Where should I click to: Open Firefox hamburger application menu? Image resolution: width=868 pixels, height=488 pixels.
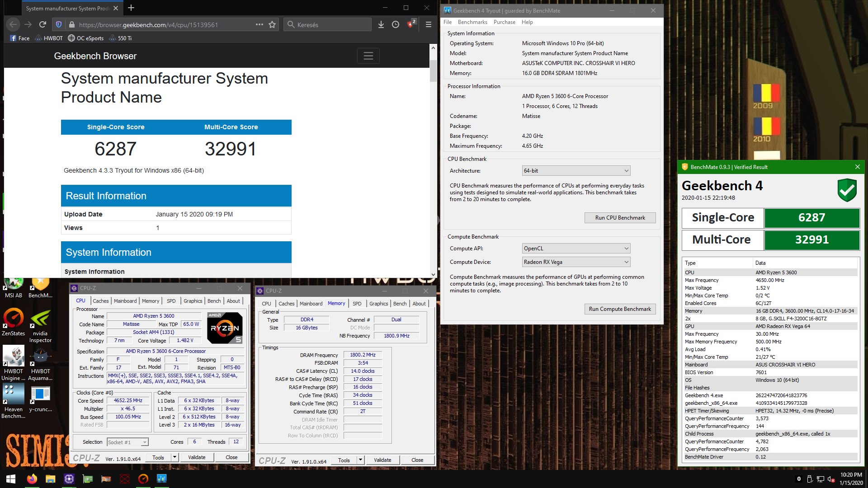pos(429,24)
